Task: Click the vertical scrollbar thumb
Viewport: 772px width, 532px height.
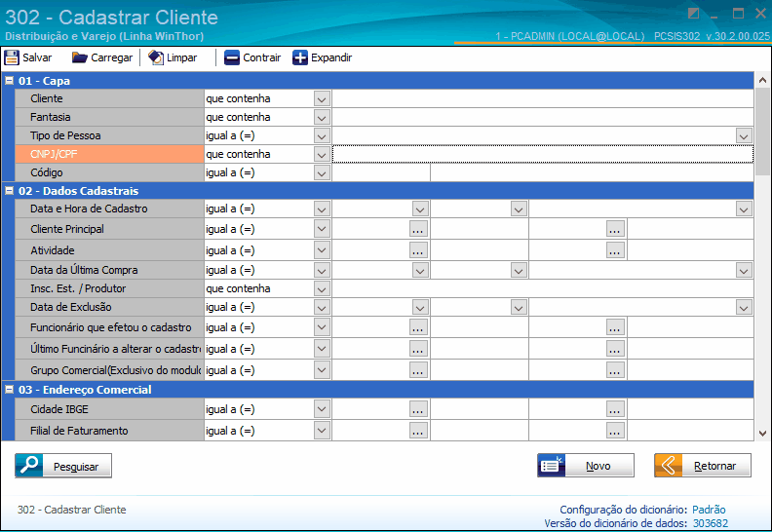Action: pos(762,132)
